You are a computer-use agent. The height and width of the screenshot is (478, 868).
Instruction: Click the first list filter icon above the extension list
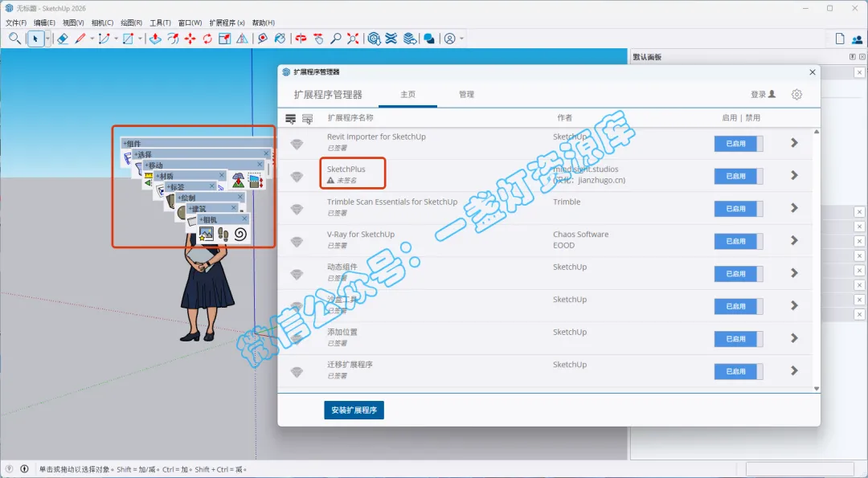click(291, 118)
